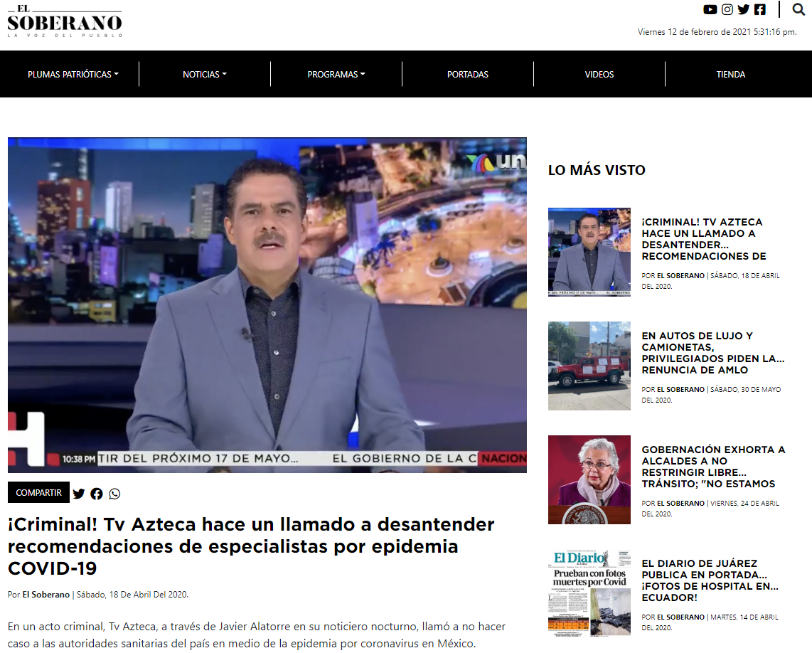This screenshot has height=653, width=812.
Task: Click the Compartir button
Action: click(x=38, y=492)
